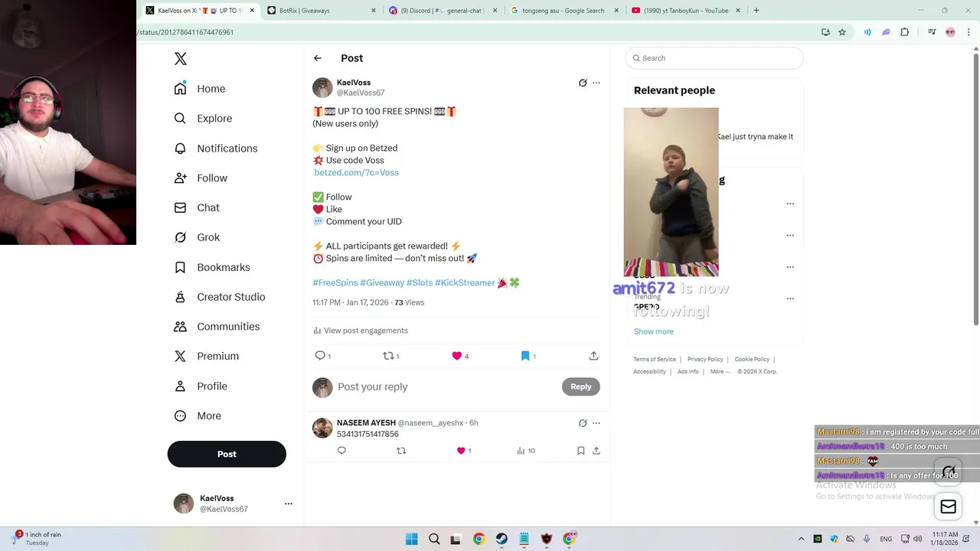
Task: Open the Premium page
Action: click(x=207, y=356)
